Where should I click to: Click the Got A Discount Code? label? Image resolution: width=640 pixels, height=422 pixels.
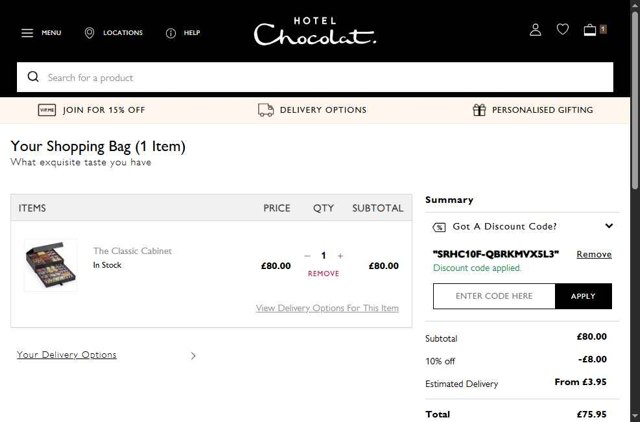[504, 227]
